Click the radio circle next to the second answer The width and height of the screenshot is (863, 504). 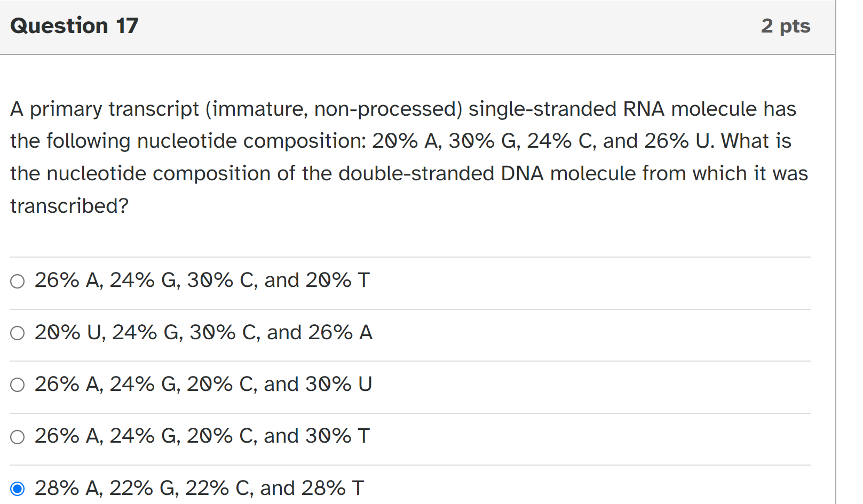pos(17,332)
